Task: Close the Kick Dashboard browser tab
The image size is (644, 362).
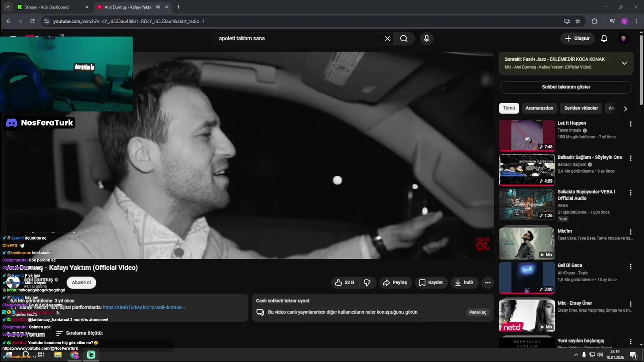Action: click(87, 7)
